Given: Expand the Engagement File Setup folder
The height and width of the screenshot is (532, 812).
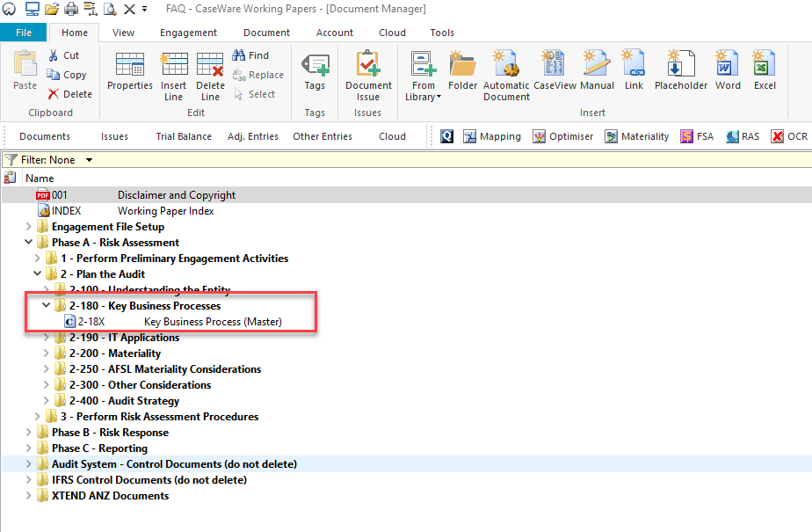Looking at the screenshot, I should coord(28,226).
